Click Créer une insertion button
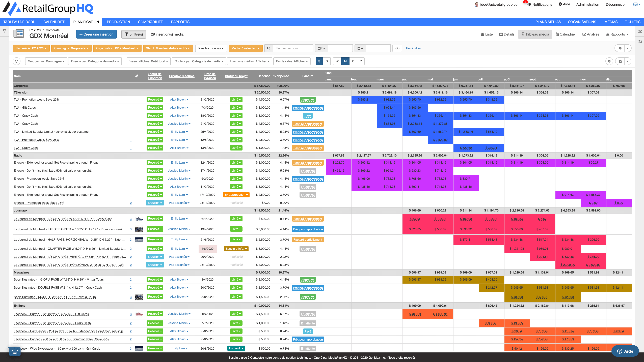 (96, 34)
